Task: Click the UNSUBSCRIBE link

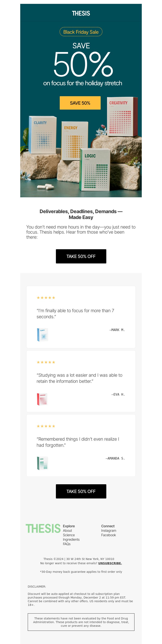Action: [110, 563]
